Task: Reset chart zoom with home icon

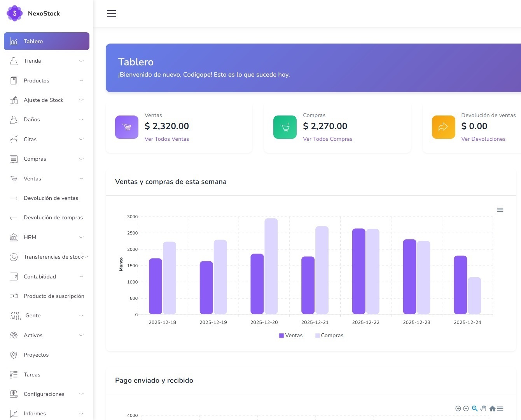Action: tap(492, 408)
